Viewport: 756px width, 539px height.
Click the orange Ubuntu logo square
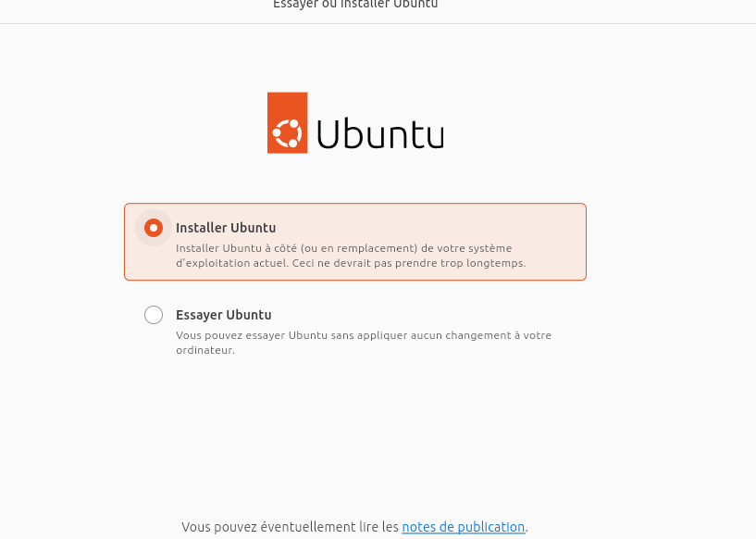pyautogui.click(x=288, y=122)
